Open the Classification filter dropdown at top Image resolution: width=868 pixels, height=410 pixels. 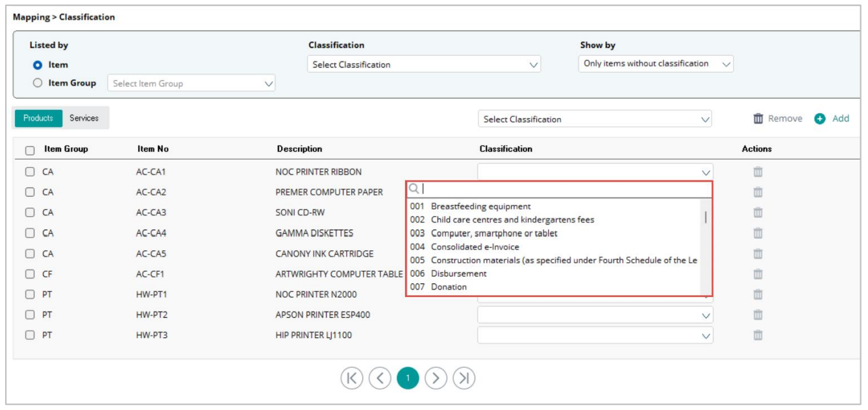pyautogui.click(x=424, y=64)
